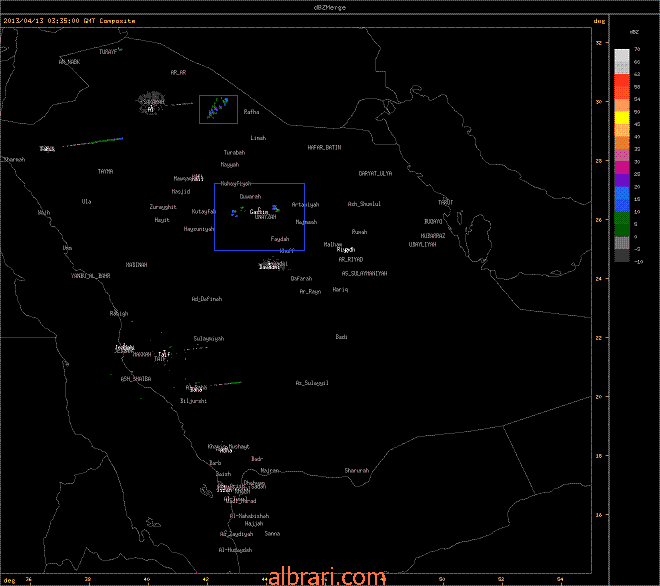Click the Rafha city label

[251, 112]
